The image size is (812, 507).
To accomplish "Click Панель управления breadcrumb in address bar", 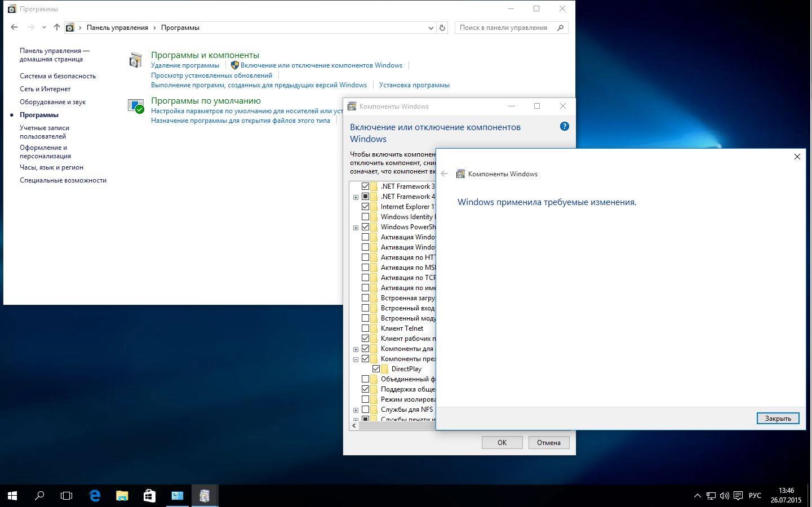I will coord(117,28).
